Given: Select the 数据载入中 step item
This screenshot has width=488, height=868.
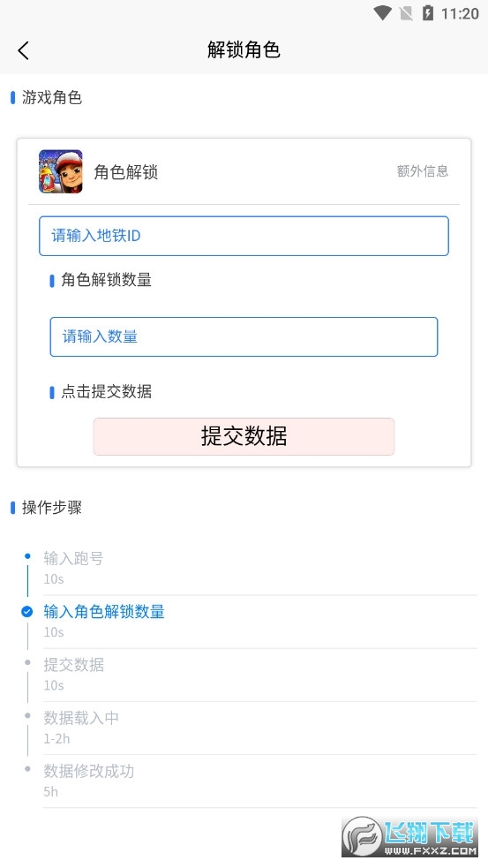Looking at the screenshot, I should (260, 728).
